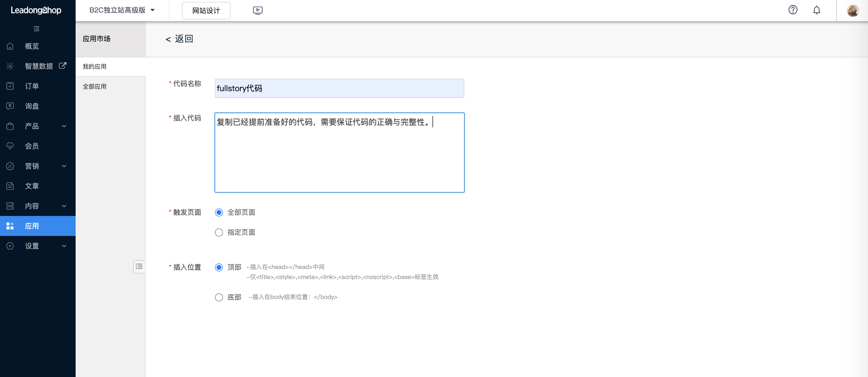Viewport: 868px width, 377px height.
Task: Select the 应用 apps icon in sidebar
Action: 10,226
